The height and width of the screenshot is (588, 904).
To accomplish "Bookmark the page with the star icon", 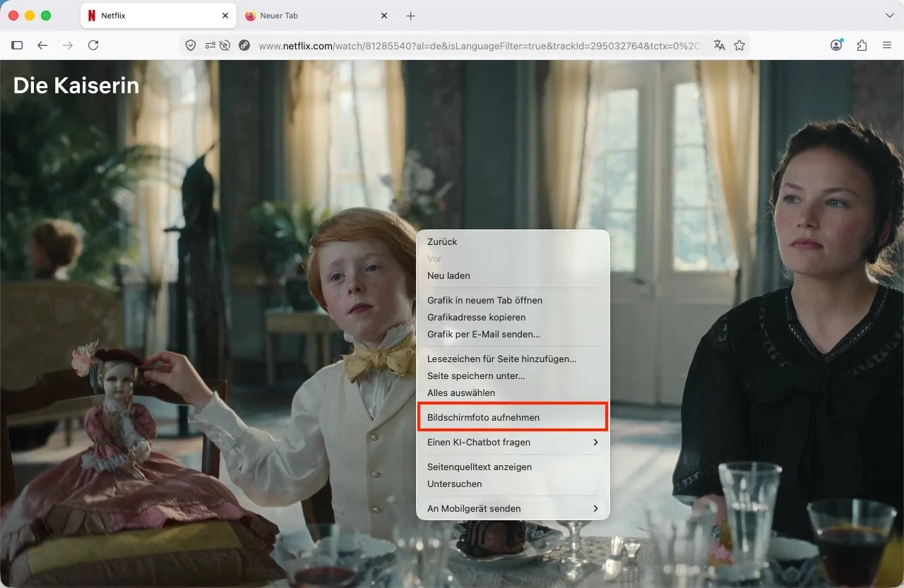I will click(x=739, y=45).
